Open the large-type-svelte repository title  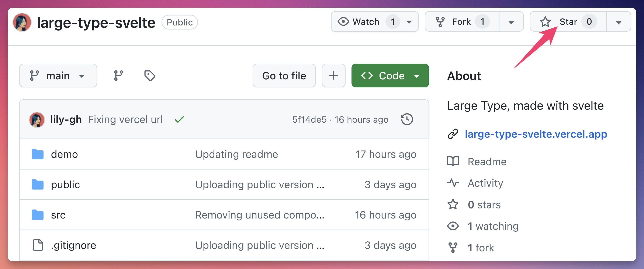[x=96, y=22]
